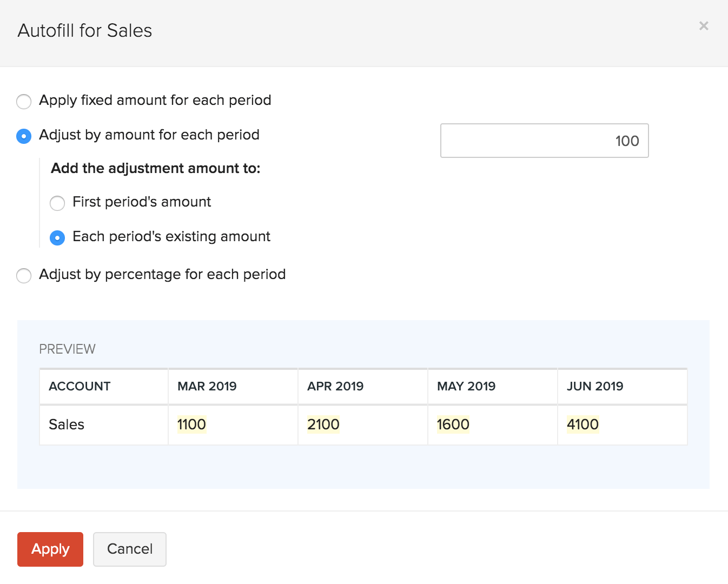Image resolution: width=728 pixels, height=584 pixels.
Task: Click the 'Autofill for Sales' dialog title
Action: coord(85,31)
